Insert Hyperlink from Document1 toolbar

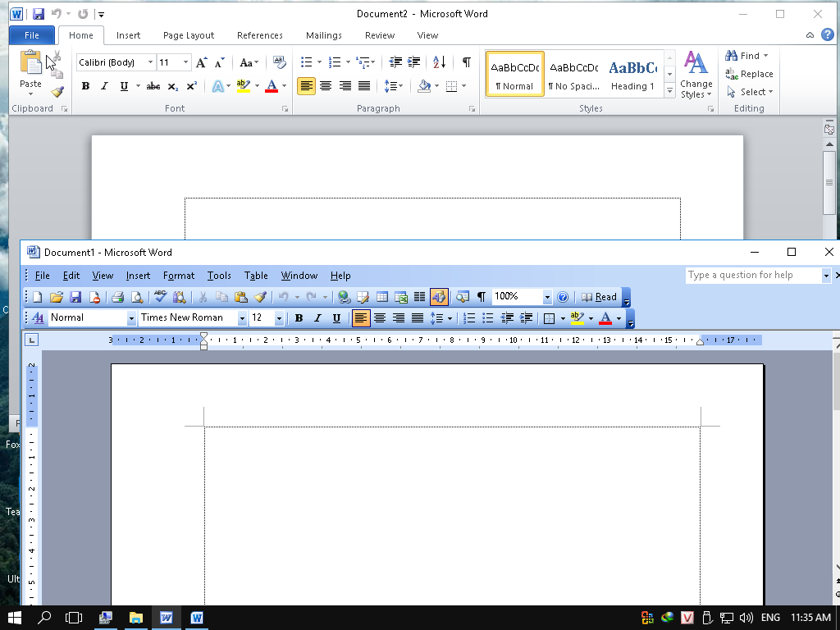(x=344, y=297)
